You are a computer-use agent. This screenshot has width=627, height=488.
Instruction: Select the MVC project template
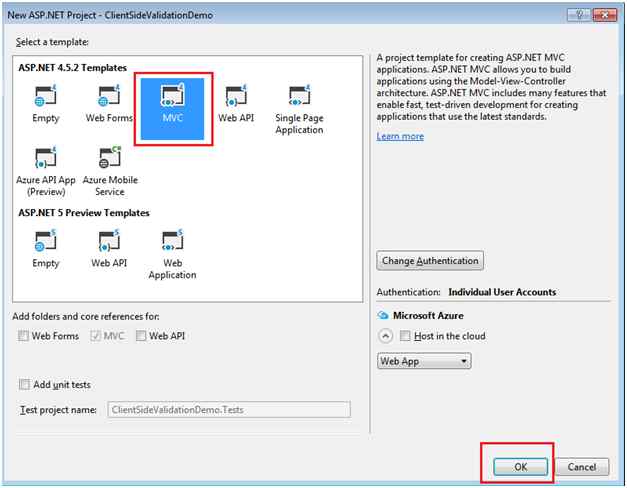click(172, 109)
